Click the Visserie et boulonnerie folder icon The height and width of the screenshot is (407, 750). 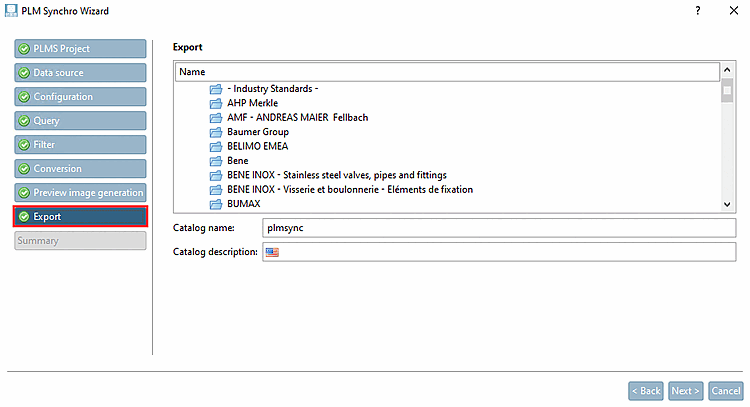pos(216,189)
